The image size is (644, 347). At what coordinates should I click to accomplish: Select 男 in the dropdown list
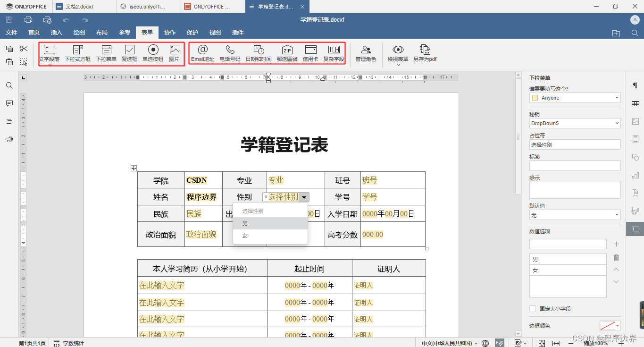(x=270, y=223)
